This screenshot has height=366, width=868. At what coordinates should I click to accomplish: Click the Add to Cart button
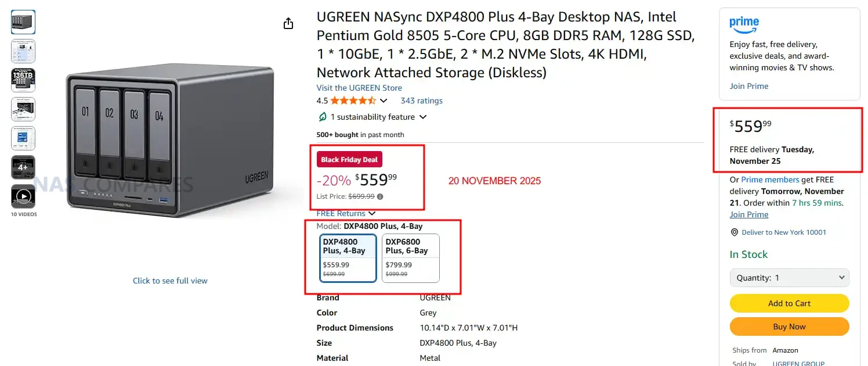(x=789, y=303)
